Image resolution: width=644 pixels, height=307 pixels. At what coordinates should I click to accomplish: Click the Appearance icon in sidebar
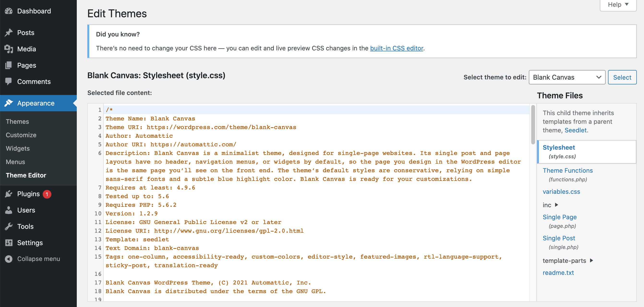[9, 103]
